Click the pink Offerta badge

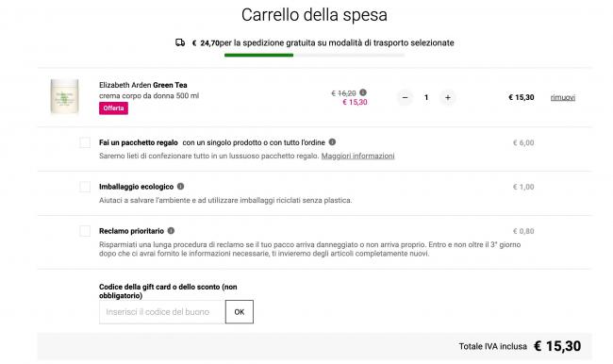coord(113,108)
